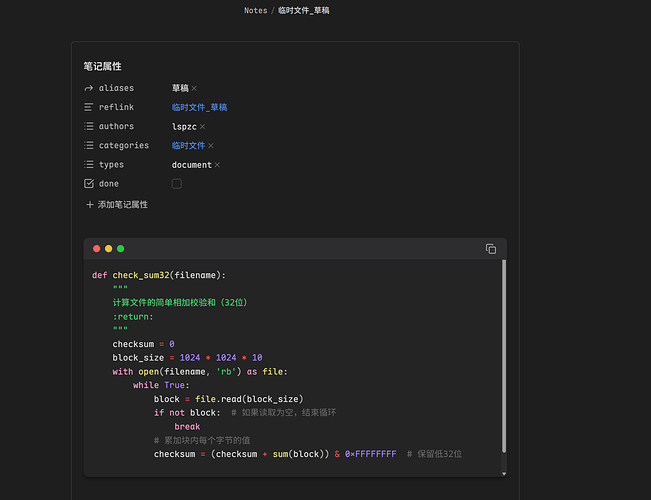
Task: Click the 计算文件的简单相加校验和 docstring line
Action: pos(180,303)
